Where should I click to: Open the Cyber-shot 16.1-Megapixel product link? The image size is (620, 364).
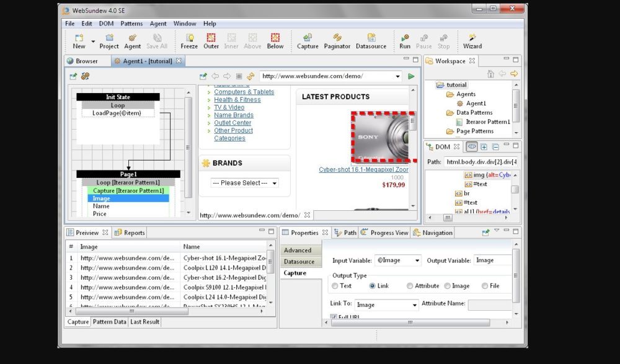tap(363, 169)
